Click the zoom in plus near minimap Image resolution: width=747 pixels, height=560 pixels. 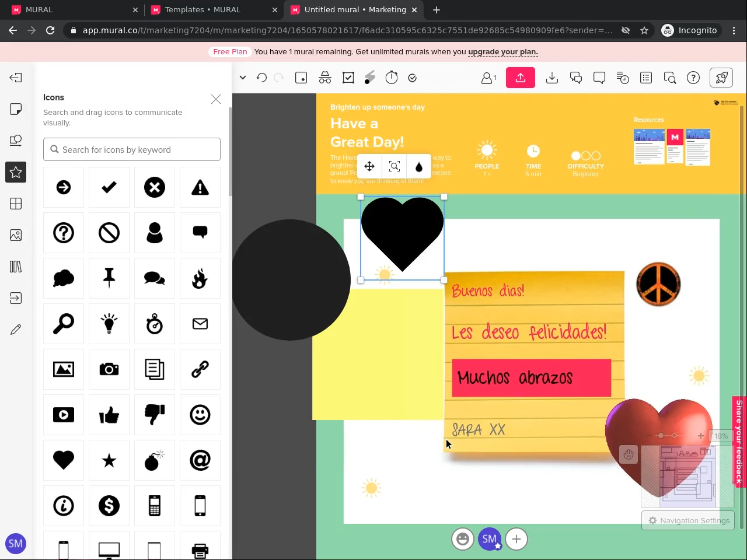pyautogui.click(x=701, y=436)
